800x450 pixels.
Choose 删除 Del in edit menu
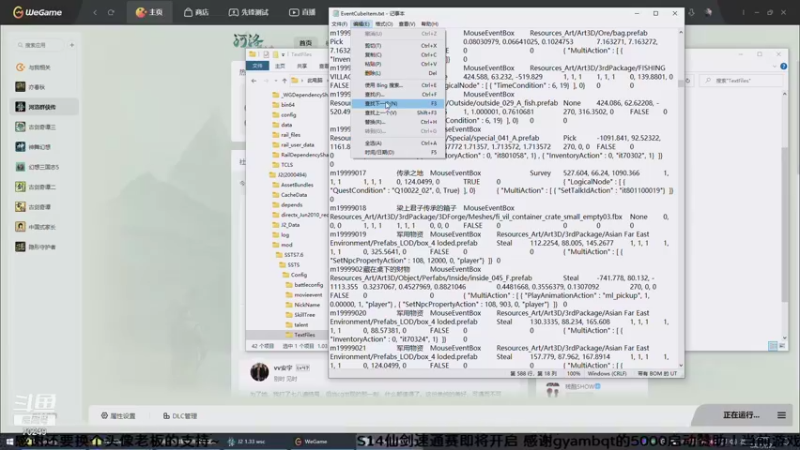point(398,73)
